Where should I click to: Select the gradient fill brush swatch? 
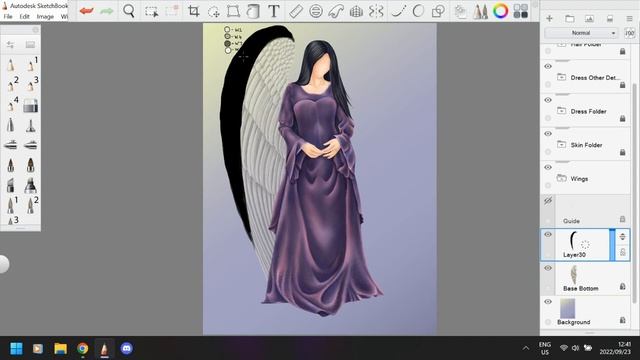pyautogui.click(x=31, y=105)
